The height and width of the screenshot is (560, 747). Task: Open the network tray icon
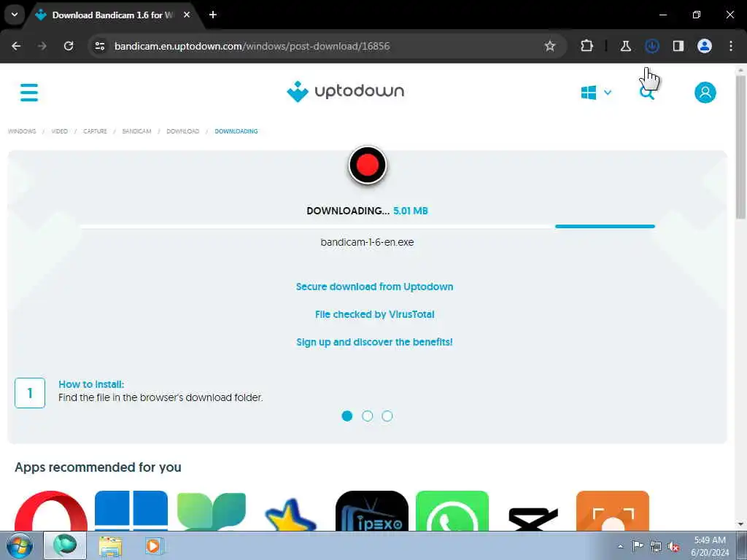pos(656,546)
